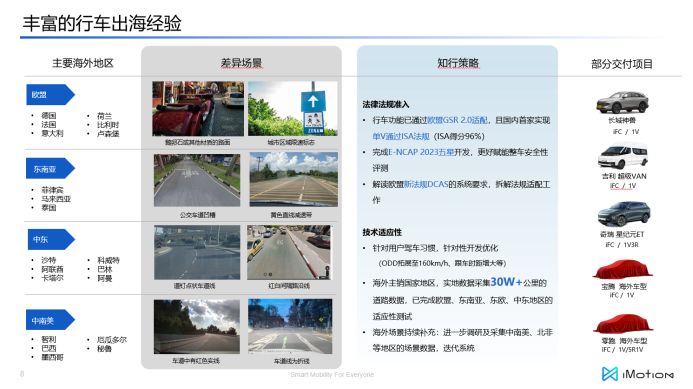This screenshot has height=389, width=693.
Task: Click the 卡塔尔 list item
Action: tap(53, 278)
